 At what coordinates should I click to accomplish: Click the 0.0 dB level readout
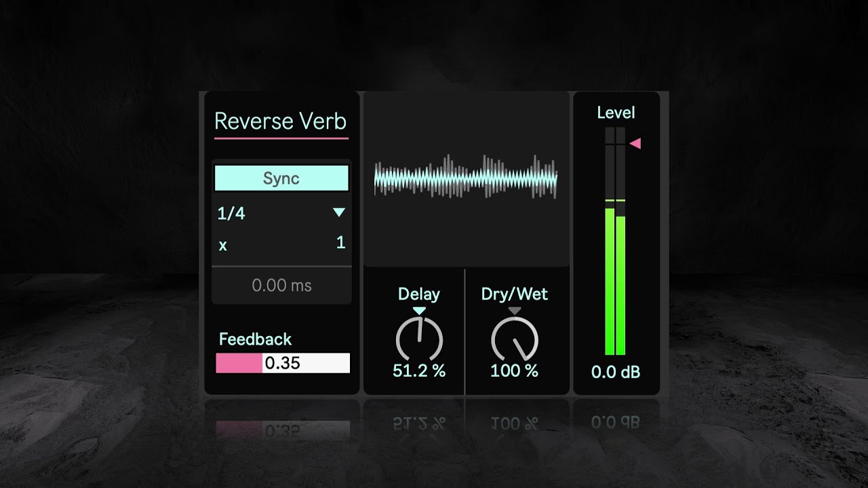pos(616,372)
